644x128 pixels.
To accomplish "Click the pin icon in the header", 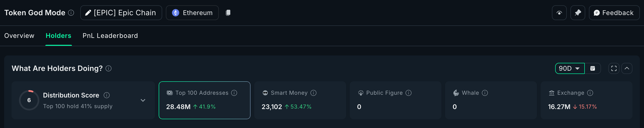I will click(x=578, y=13).
